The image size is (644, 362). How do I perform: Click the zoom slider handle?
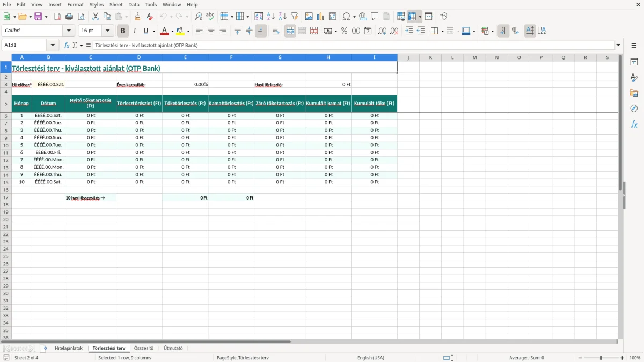click(601, 358)
